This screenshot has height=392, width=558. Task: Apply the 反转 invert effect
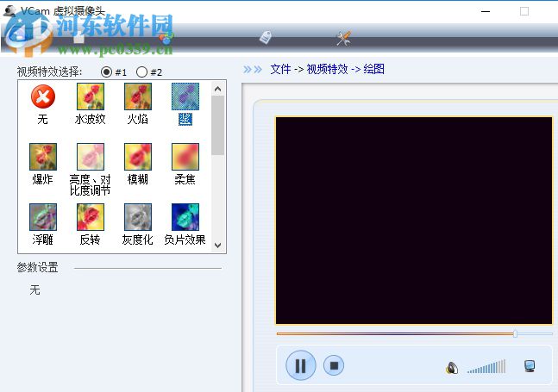[x=91, y=225]
